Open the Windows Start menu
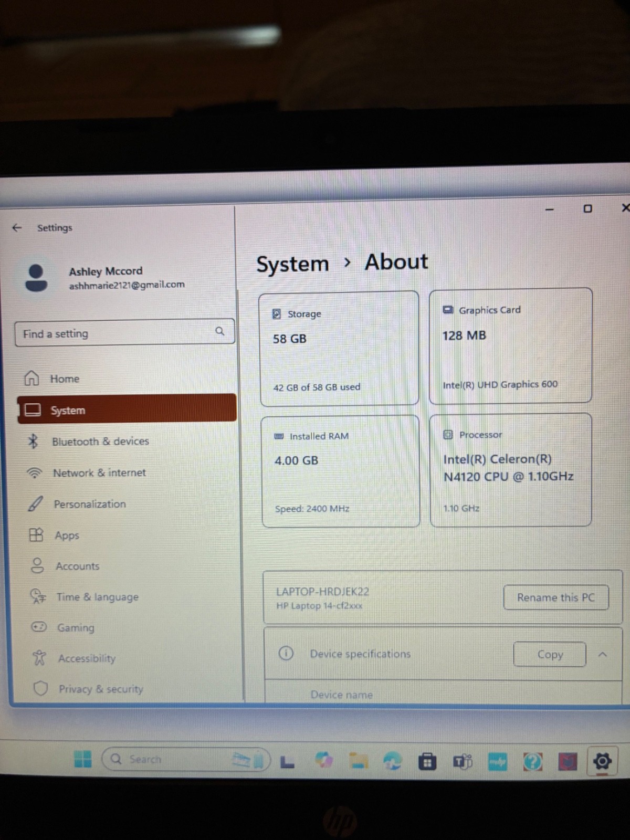This screenshot has height=840, width=630. [x=82, y=759]
